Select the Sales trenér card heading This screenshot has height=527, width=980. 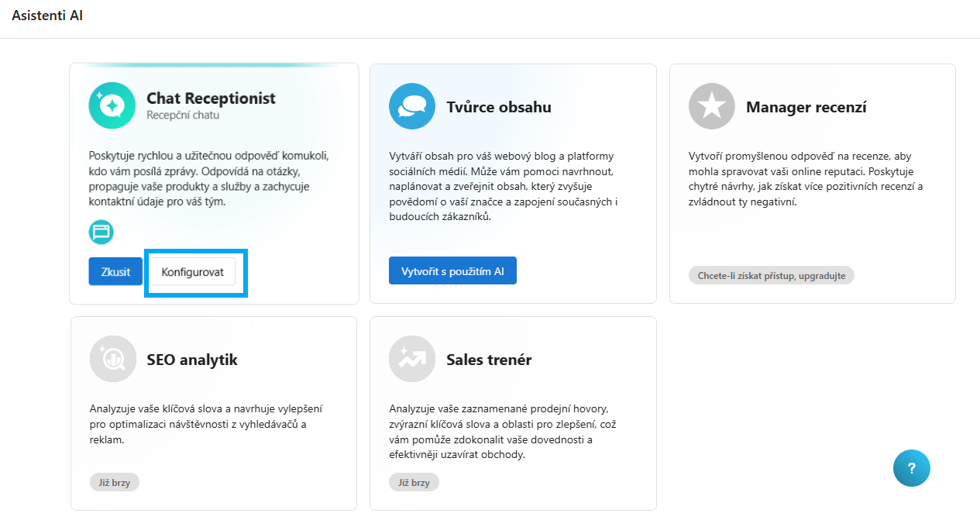pyautogui.click(x=489, y=360)
